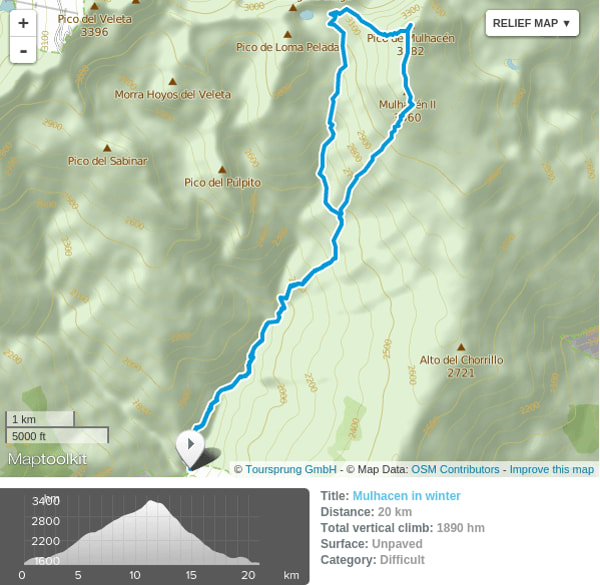
Task: Click the Pico del Veleta peak marker
Action: (95, 7)
